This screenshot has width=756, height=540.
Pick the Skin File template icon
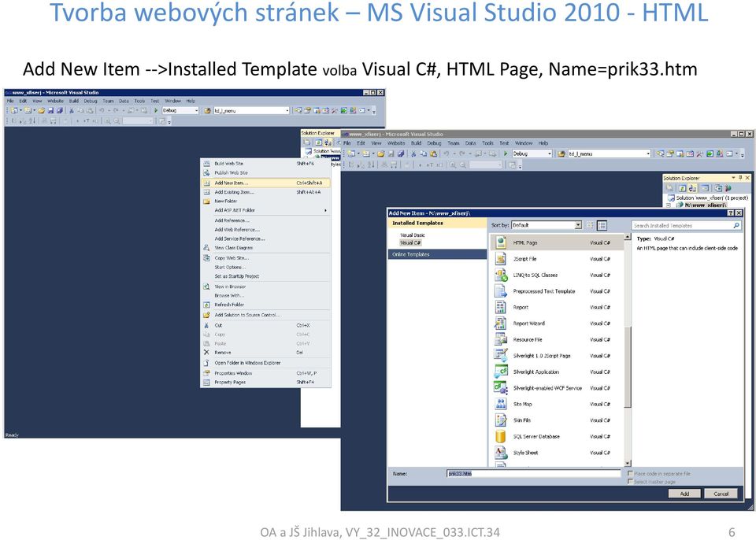(x=501, y=420)
